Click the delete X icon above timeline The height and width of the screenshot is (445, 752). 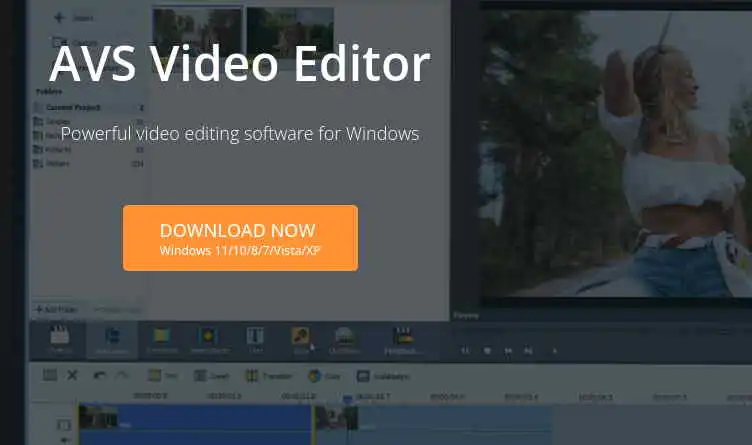click(x=72, y=375)
